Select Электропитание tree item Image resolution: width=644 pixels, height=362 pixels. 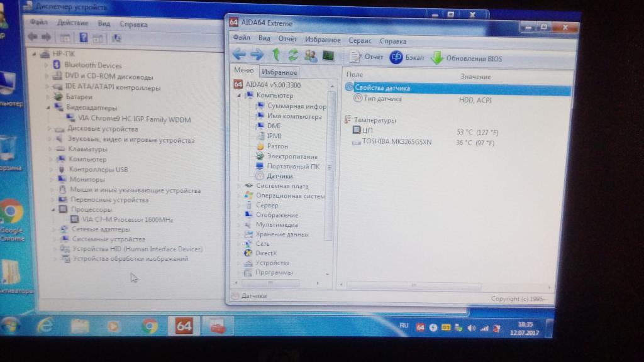tap(292, 156)
